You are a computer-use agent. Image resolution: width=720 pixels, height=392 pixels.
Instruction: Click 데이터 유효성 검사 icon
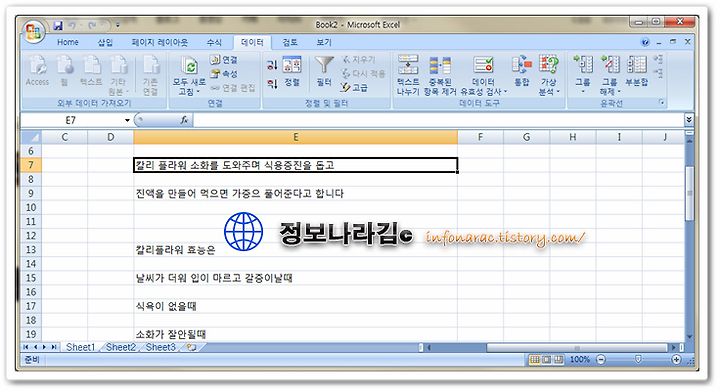484,65
